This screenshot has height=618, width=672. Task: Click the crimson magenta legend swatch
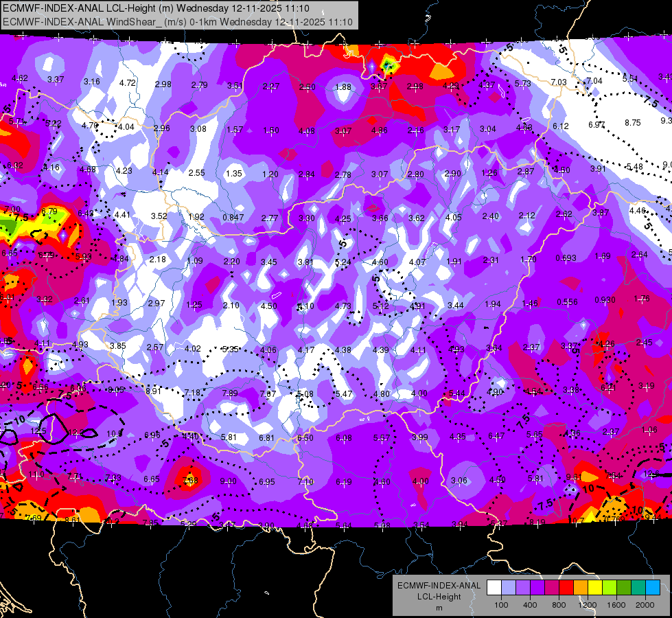tap(552, 588)
